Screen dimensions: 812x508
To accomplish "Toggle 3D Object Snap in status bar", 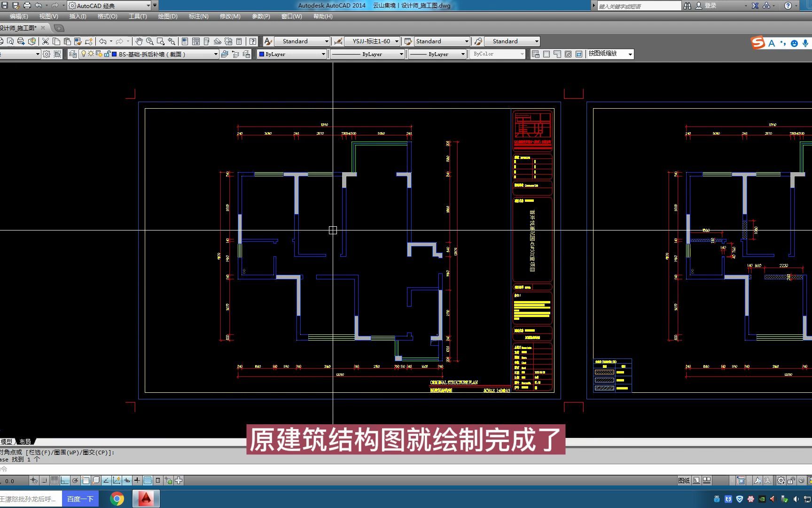I will 96,480.
